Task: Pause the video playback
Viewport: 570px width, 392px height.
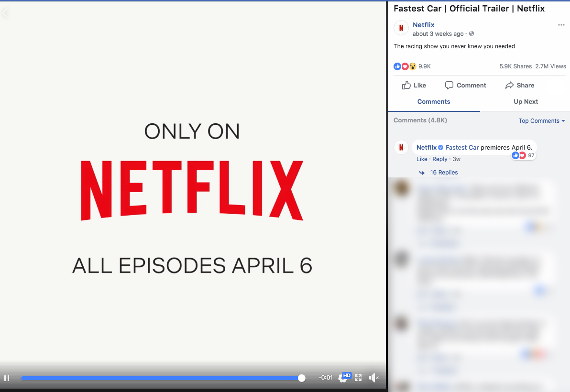Action: tap(7, 378)
